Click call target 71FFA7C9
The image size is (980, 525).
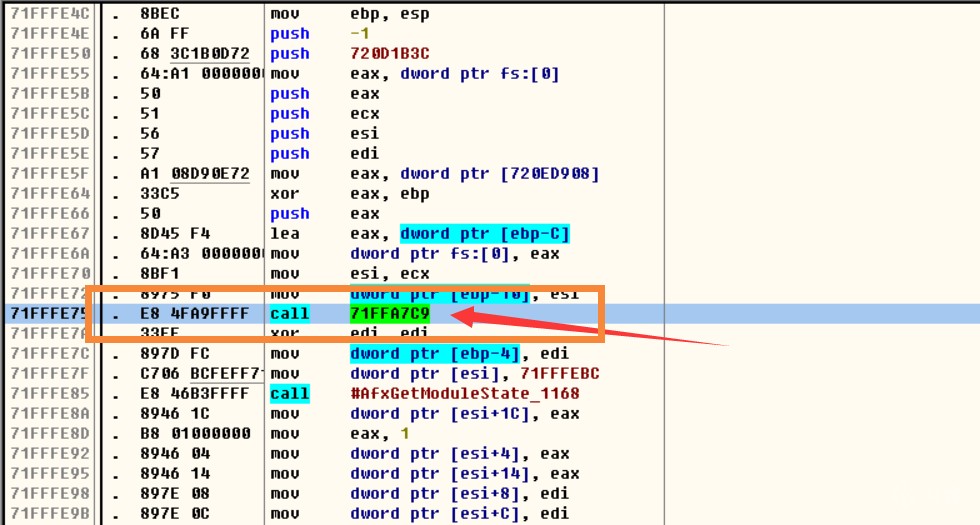[390, 313]
